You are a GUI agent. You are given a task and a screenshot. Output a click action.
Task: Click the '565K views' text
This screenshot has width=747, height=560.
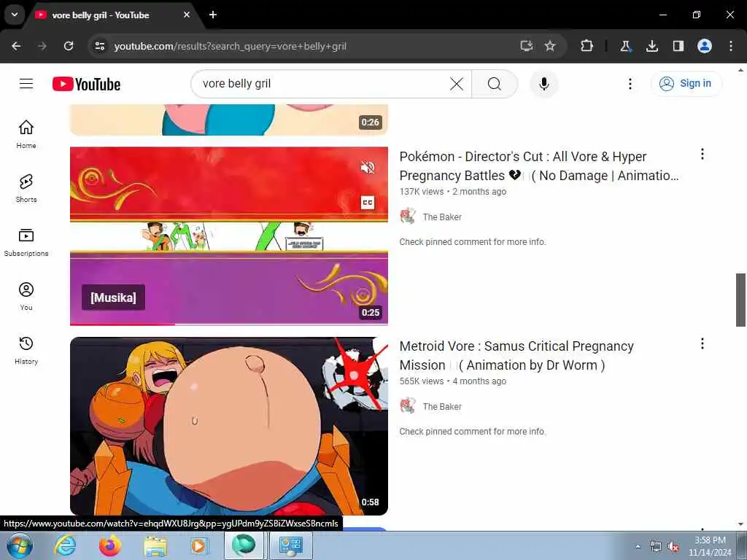point(421,381)
